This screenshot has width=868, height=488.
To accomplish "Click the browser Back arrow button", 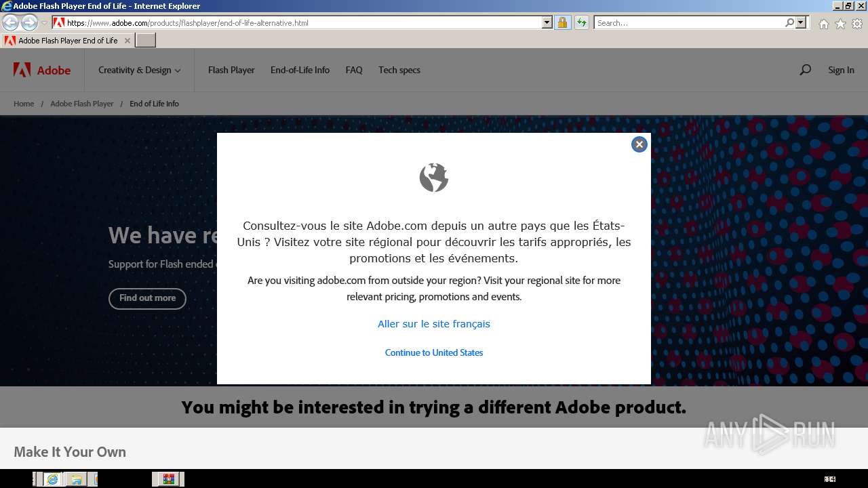I will click(10, 22).
